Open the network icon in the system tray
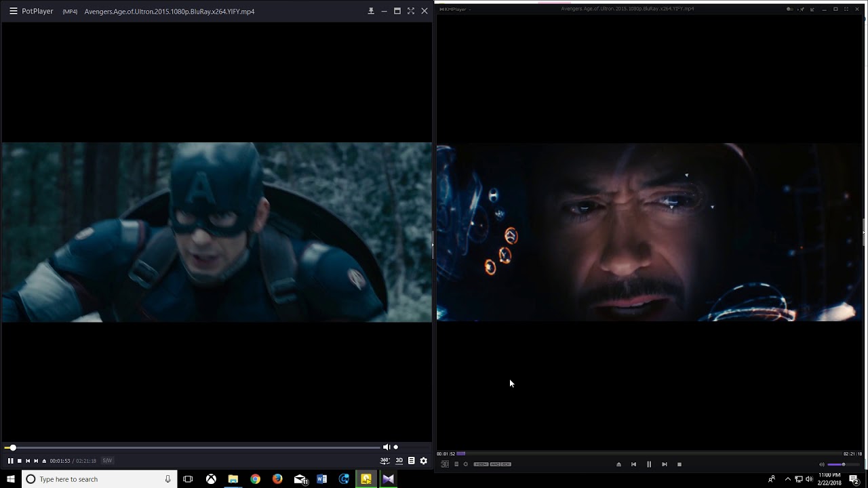Image resolution: width=868 pixels, height=488 pixels. [799, 479]
